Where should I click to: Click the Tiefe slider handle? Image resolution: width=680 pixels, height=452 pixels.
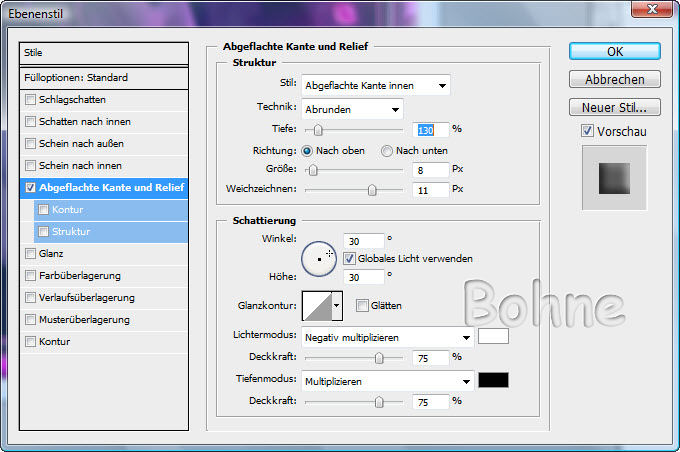click(x=318, y=130)
